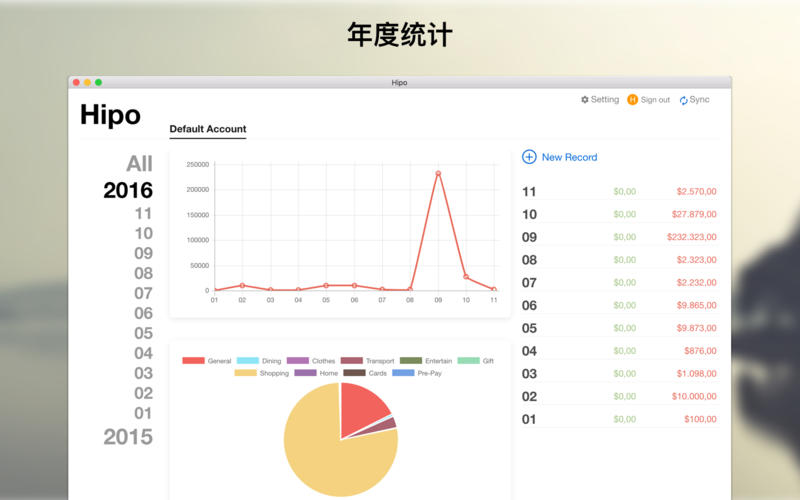Click the $232.323,00 expense amount

(x=691, y=237)
